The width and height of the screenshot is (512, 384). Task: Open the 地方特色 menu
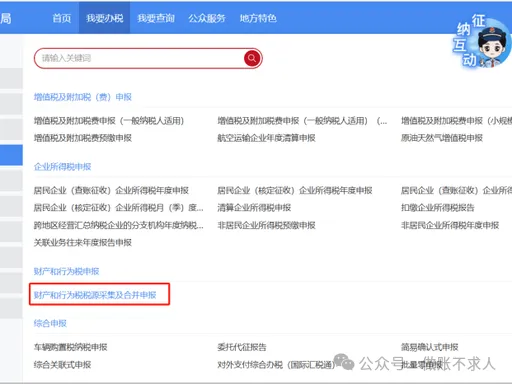click(x=258, y=18)
